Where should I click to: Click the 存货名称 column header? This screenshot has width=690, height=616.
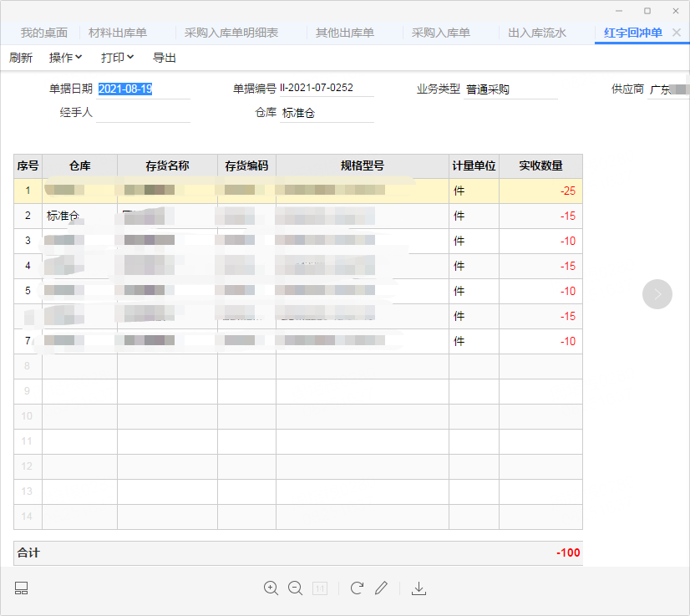[x=167, y=166]
